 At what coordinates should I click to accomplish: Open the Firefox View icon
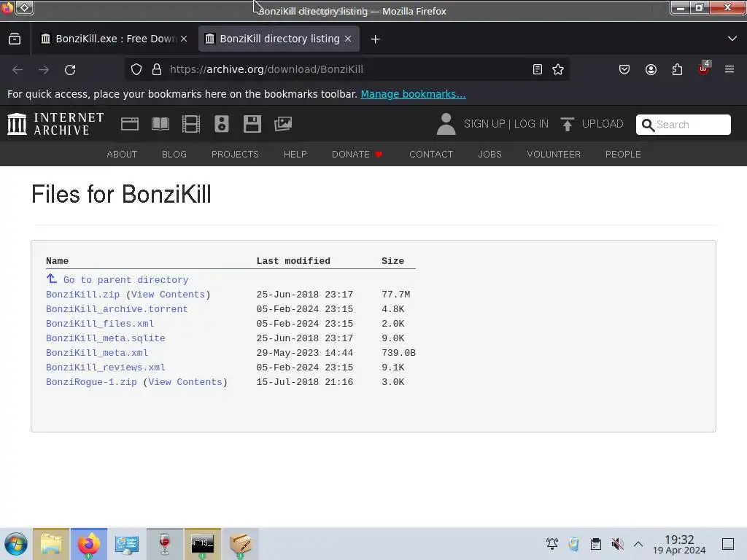pos(15,39)
